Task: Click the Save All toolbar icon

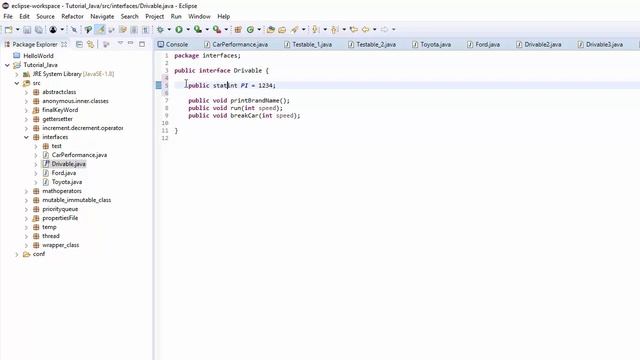Action: [39, 29]
